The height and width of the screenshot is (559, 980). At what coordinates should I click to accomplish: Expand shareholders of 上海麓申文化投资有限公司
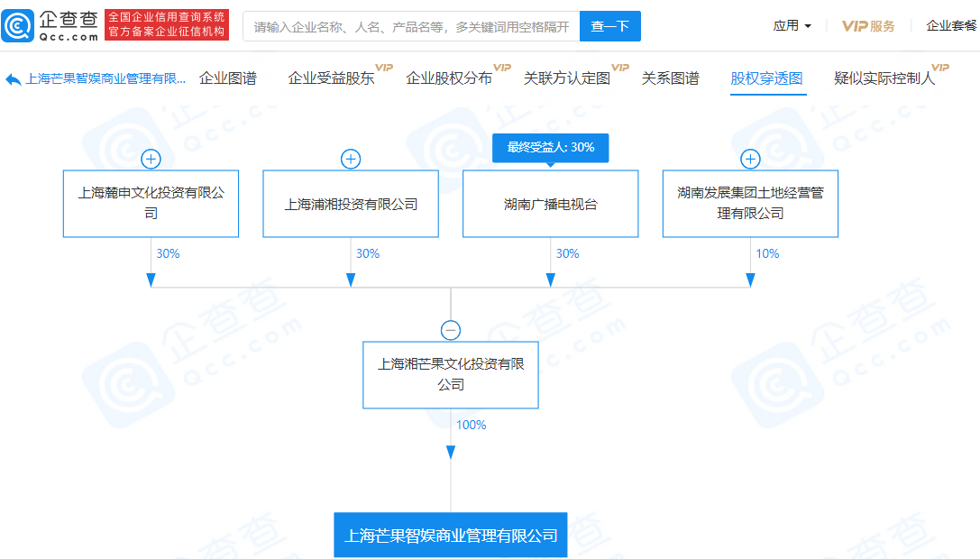click(x=151, y=158)
